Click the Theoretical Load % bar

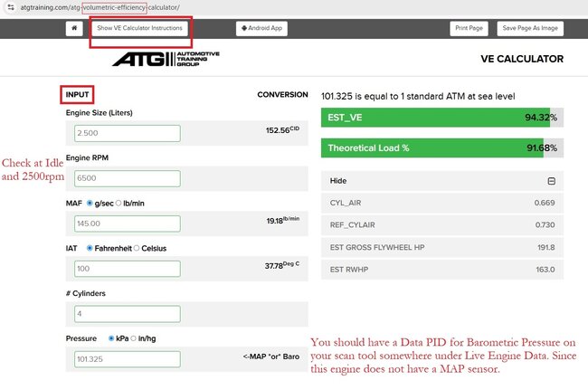point(442,147)
